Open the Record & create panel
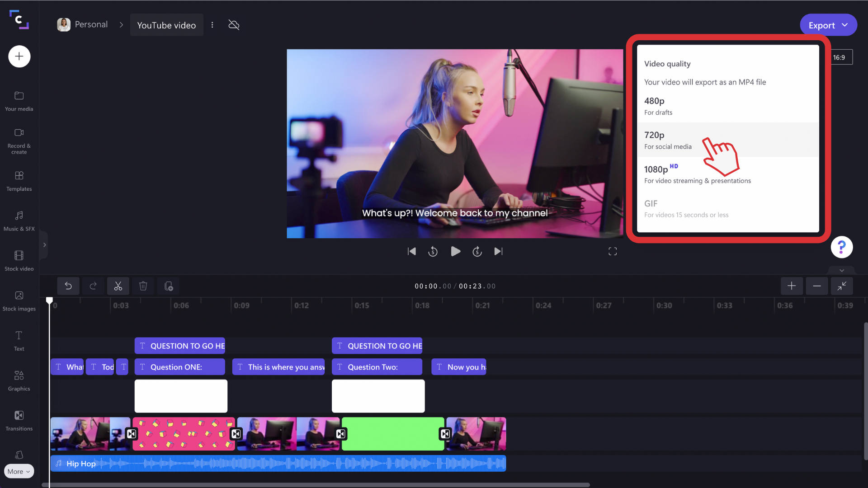The width and height of the screenshot is (868, 488). click(19, 140)
